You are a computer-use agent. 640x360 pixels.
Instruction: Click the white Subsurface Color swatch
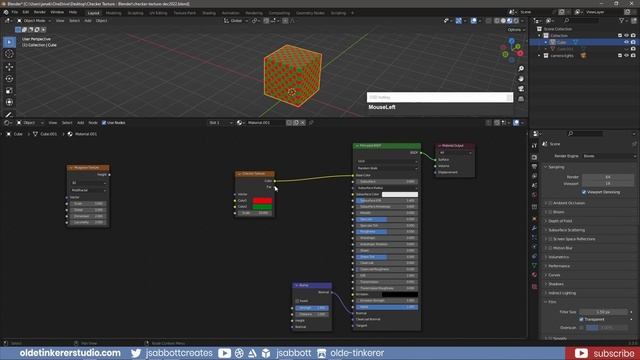(400, 194)
